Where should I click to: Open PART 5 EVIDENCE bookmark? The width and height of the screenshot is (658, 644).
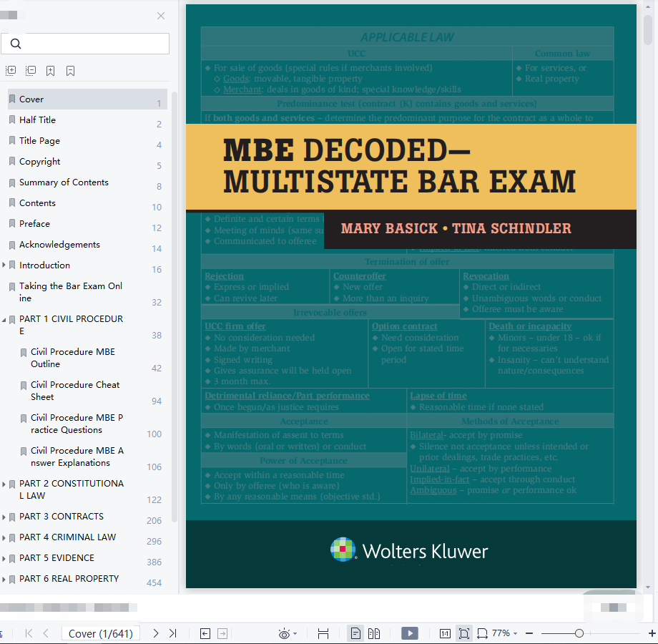click(x=57, y=558)
